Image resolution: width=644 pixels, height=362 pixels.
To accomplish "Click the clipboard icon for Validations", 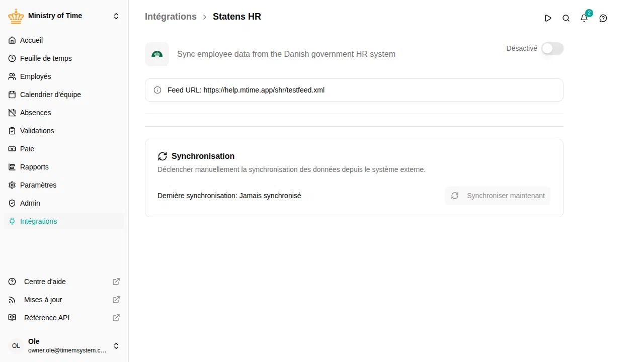I will pos(12,131).
